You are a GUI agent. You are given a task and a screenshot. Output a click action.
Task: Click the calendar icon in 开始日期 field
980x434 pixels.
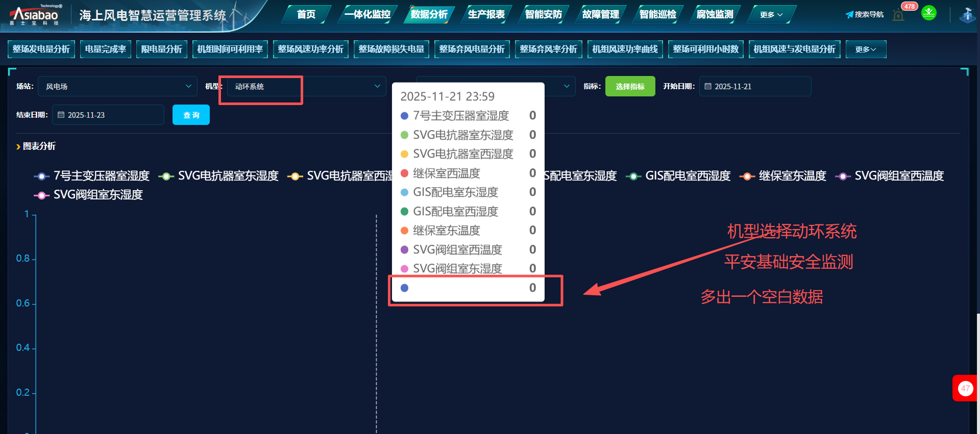(x=708, y=87)
